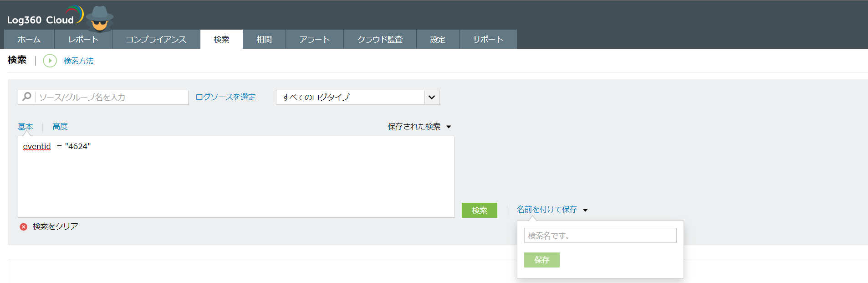Viewport: 868px width, 283px height.
Task: Click the 名前を付けて保存 link
Action: 547,210
